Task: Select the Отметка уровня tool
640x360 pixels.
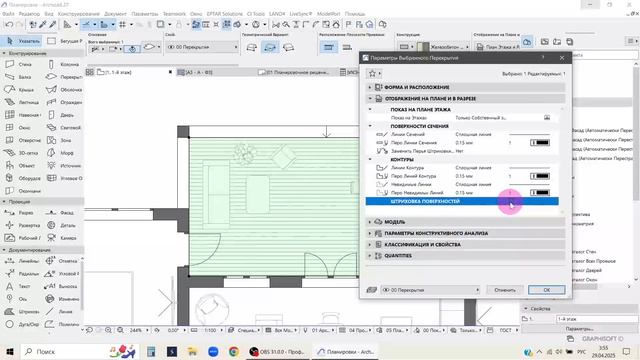Action: [61, 261]
